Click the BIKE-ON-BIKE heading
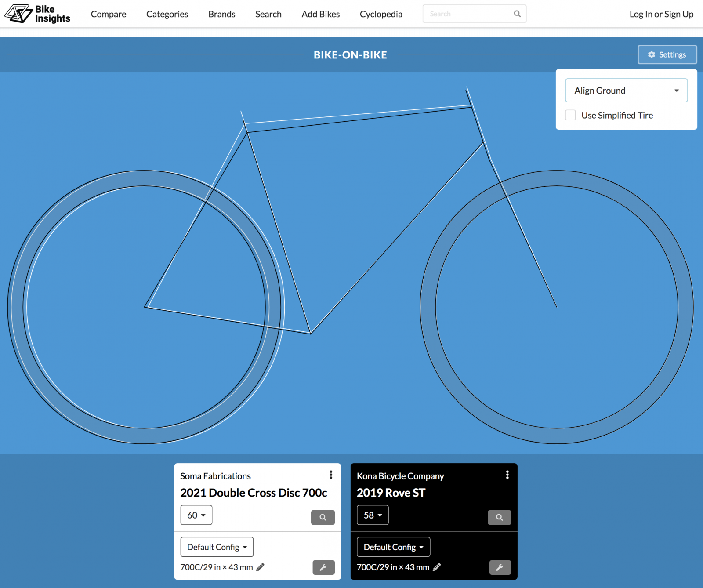The height and width of the screenshot is (588, 703). tap(350, 55)
